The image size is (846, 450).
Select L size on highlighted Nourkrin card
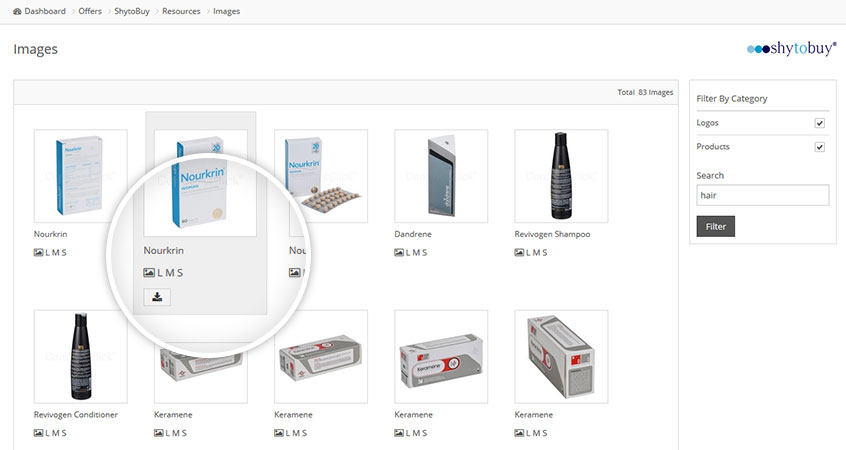tap(161, 273)
